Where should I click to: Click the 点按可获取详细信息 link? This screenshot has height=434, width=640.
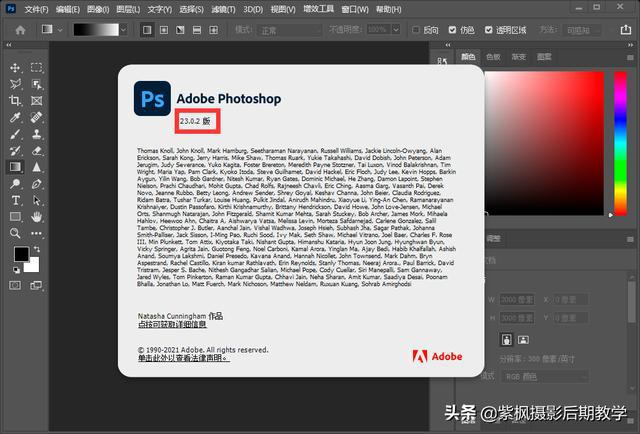click(172, 325)
